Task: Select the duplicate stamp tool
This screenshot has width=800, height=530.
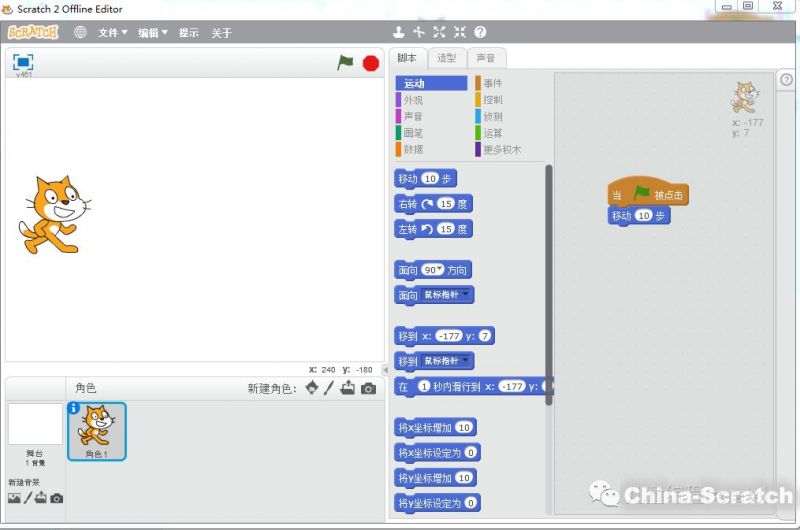Action: 399,32
